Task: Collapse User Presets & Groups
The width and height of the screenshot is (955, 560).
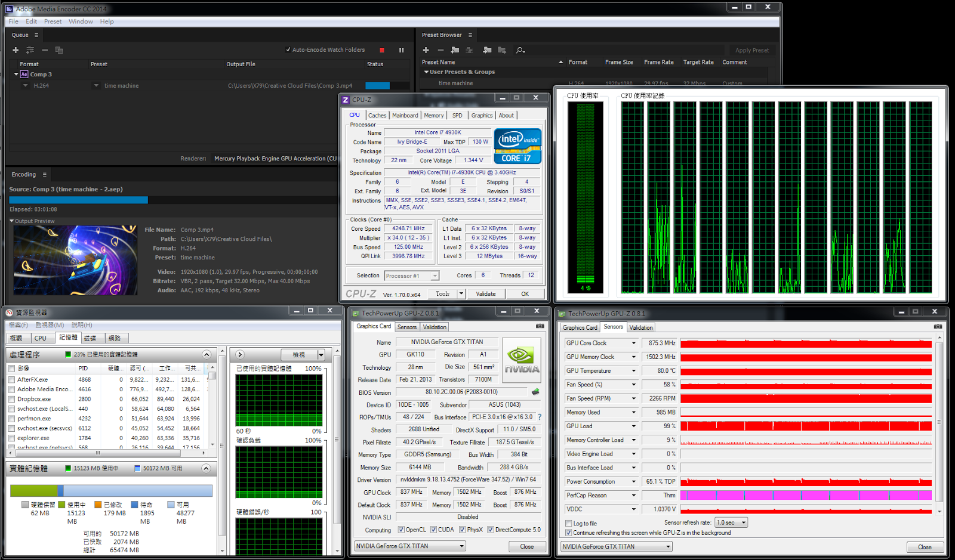Action: [x=426, y=72]
